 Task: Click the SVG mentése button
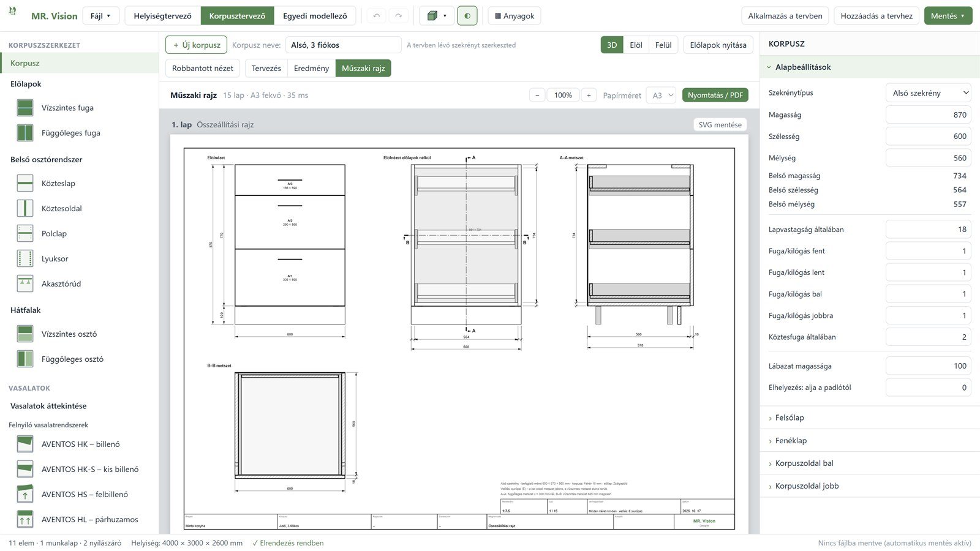point(720,124)
